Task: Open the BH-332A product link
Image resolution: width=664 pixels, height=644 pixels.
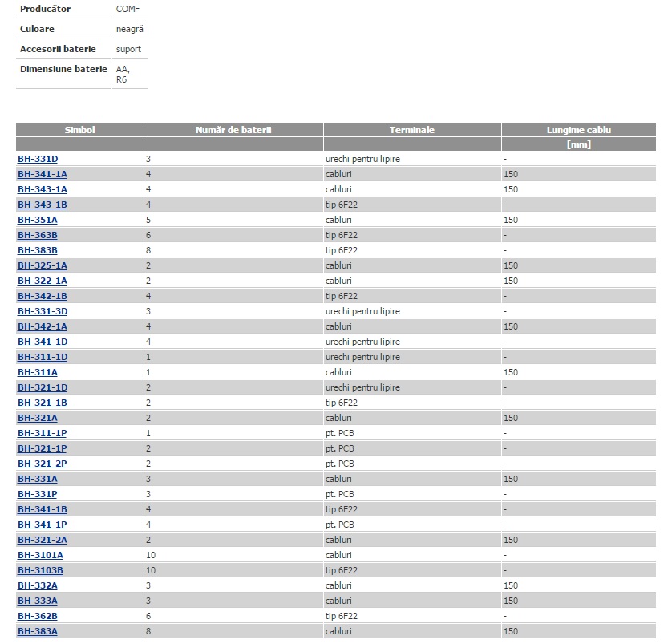Action: pyautogui.click(x=38, y=585)
